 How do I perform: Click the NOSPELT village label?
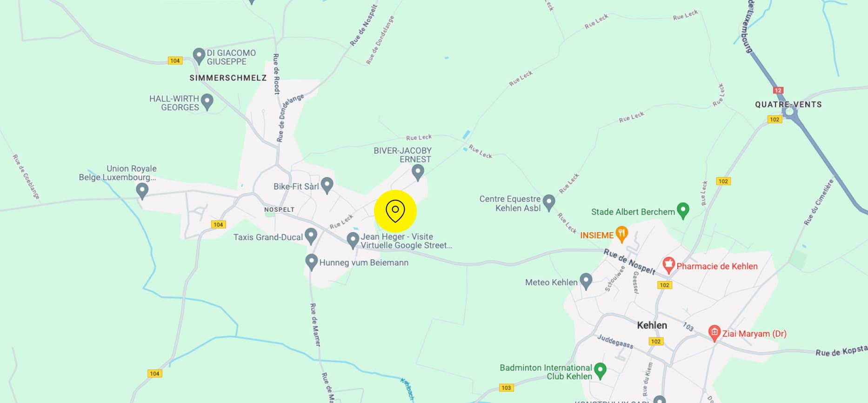[x=279, y=209]
